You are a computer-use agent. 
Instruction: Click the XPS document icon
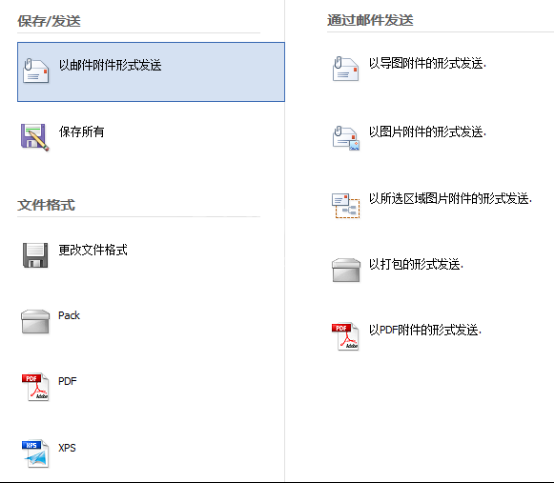pyautogui.click(x=35, y=453)
